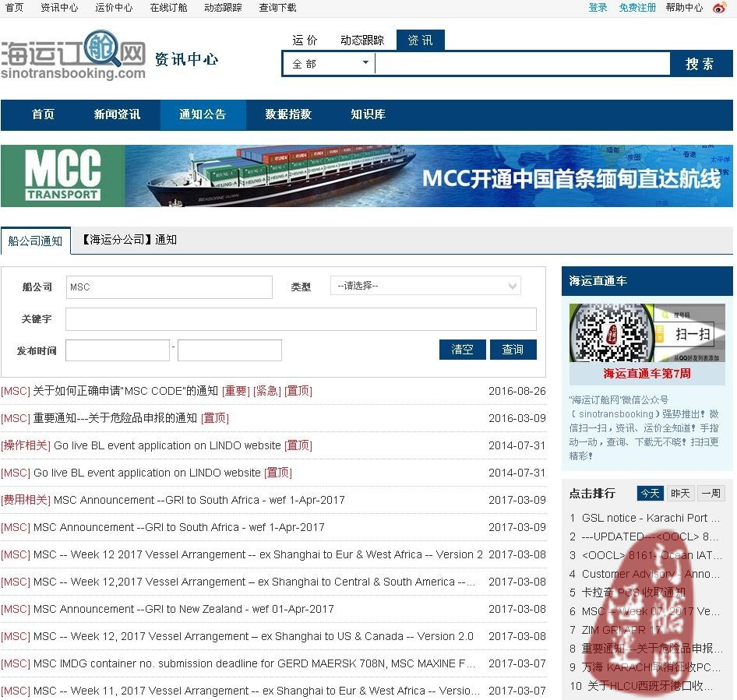
Task: Open 重要通知---关于危险品申报的通知 in notice list
Action: 115,418
